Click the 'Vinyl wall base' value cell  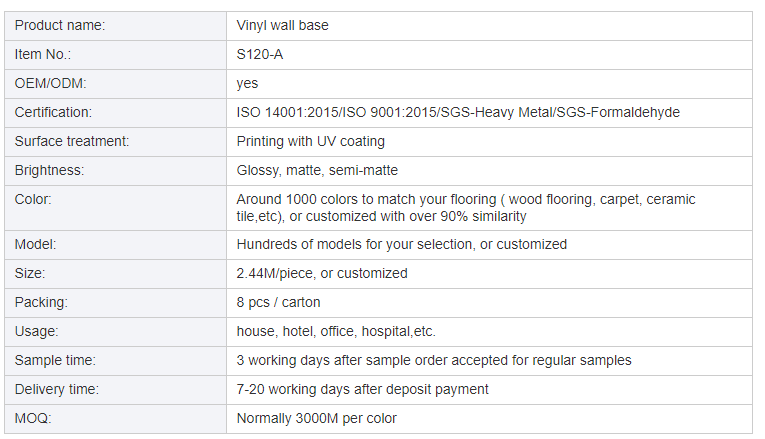click(x=283, y=25)
